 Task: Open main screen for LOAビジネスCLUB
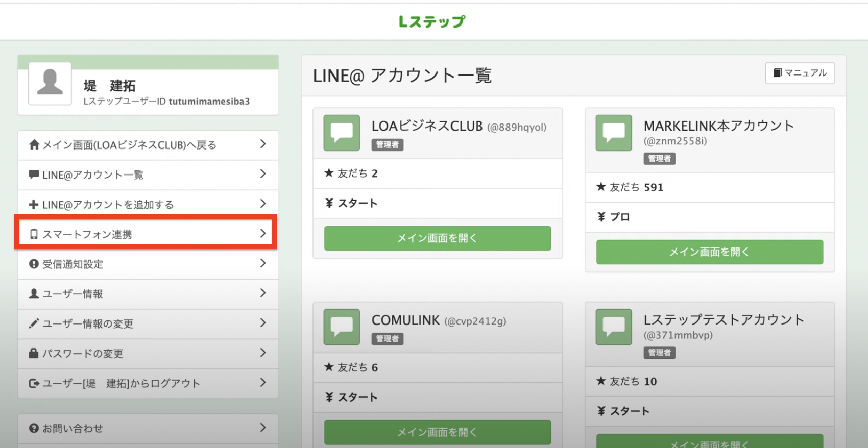coord(438,238)
